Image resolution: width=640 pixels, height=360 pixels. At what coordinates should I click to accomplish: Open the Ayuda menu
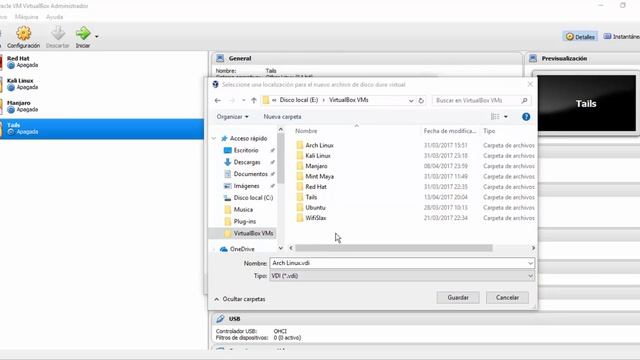pyautogui.click(x=55, y=17)
